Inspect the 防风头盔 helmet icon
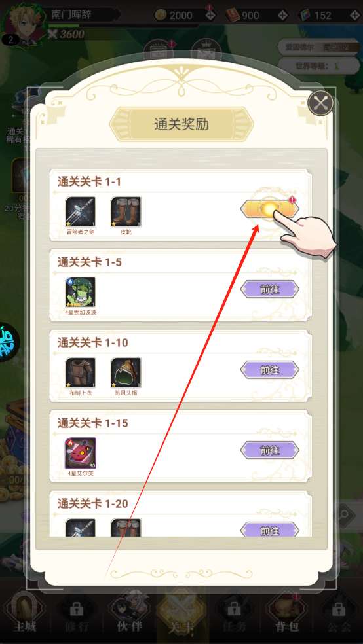This screenshot has height=644, width=363. coord(126,373)
